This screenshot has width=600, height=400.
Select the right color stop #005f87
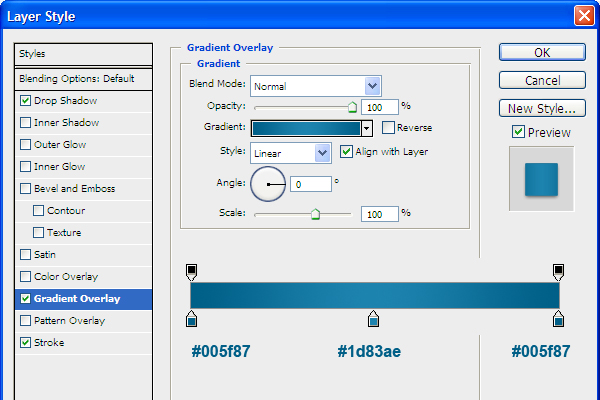click(558, 319)
